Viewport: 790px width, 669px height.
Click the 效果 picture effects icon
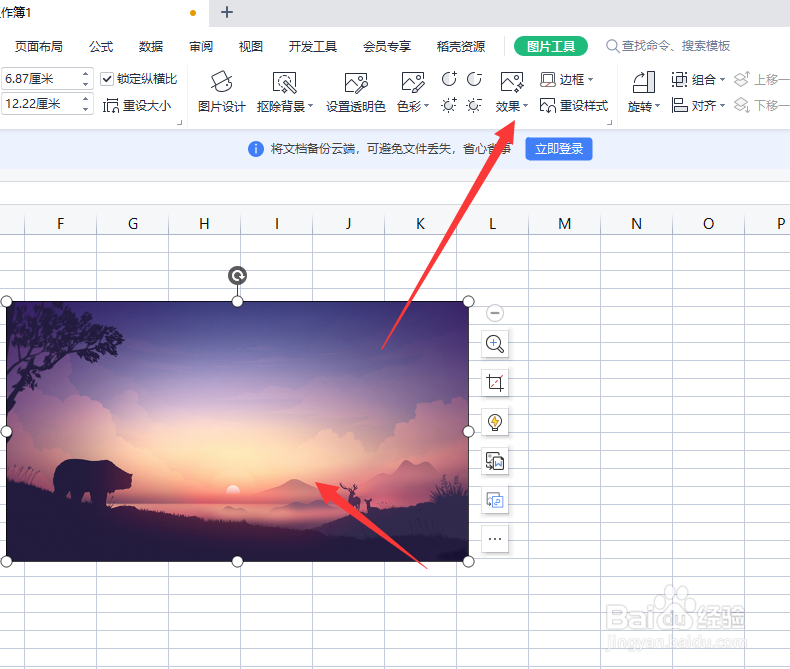coord(512,82)
